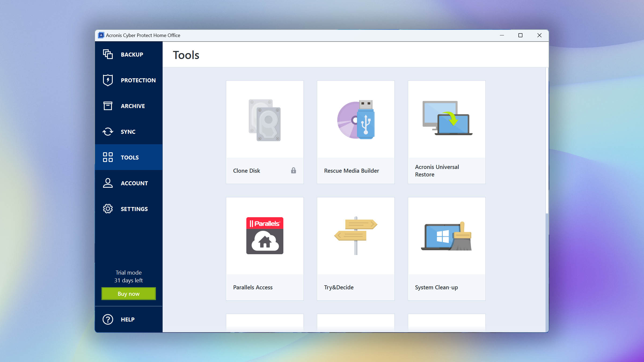Image resolution: width=644 pixels, height=362 pixels.
Task: Click the Settings gear icon
Action: [x=108, y=209]
